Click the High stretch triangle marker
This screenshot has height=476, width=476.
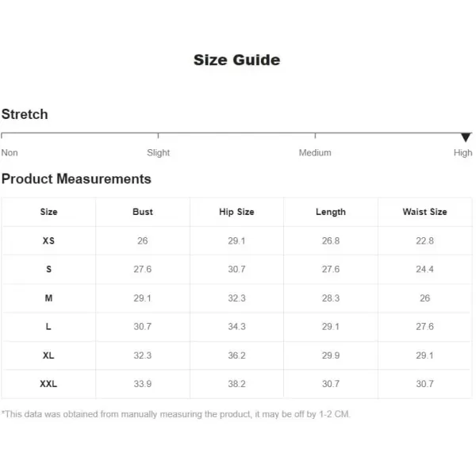click(466, 137)
